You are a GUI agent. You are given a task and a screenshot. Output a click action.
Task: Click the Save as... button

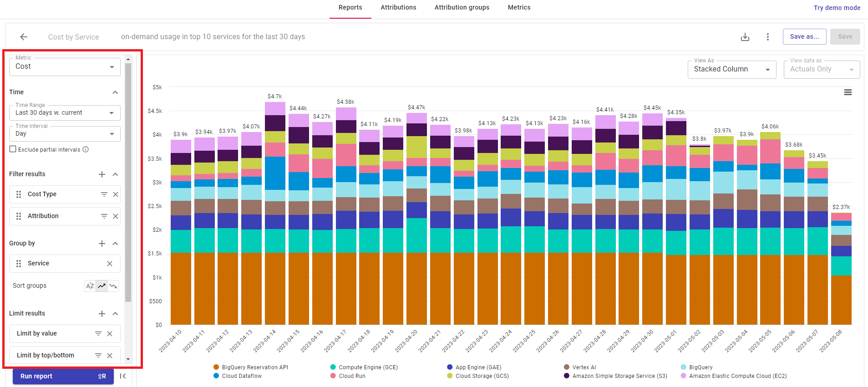[804, 37]
